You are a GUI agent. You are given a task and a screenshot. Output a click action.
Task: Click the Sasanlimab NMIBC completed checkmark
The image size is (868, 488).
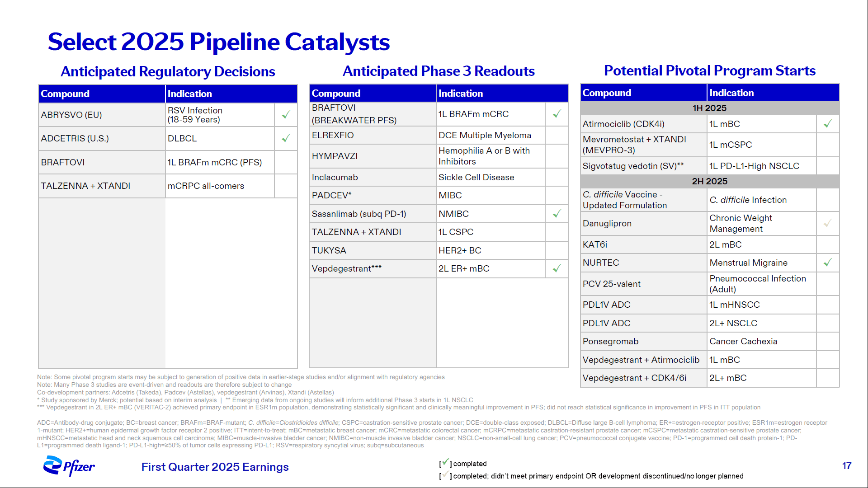pyautogui.click(x=557, y=214)
